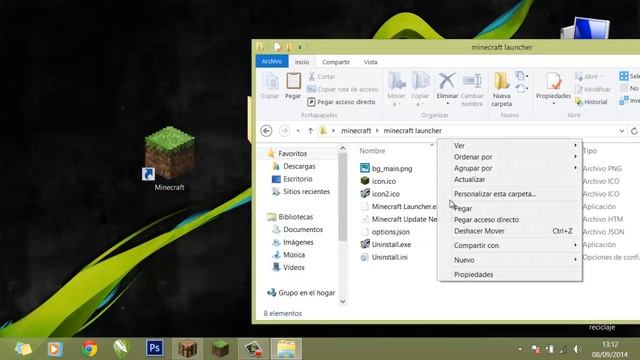Image resolution: width=640 pixels, height=360 pixels.
Task: Go up one folder level
Action: pos(311,131)
